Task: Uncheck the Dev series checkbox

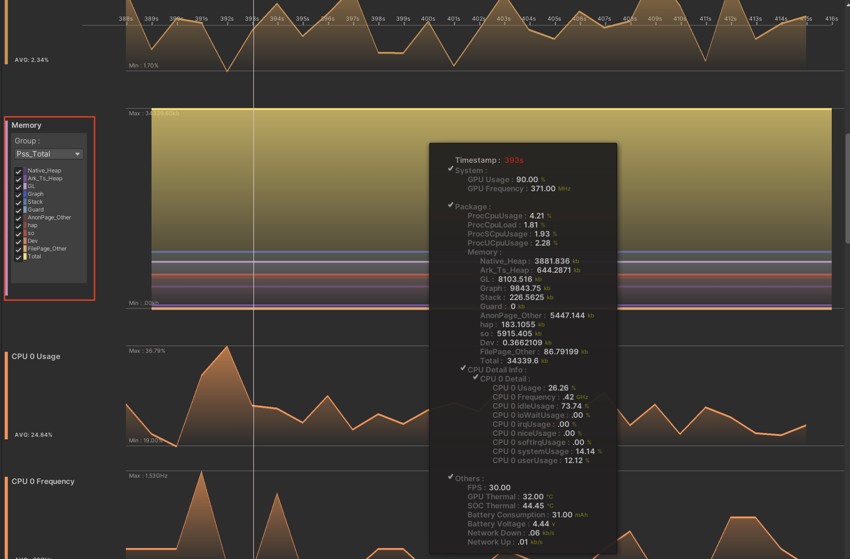Action: [x=18, y=241]
